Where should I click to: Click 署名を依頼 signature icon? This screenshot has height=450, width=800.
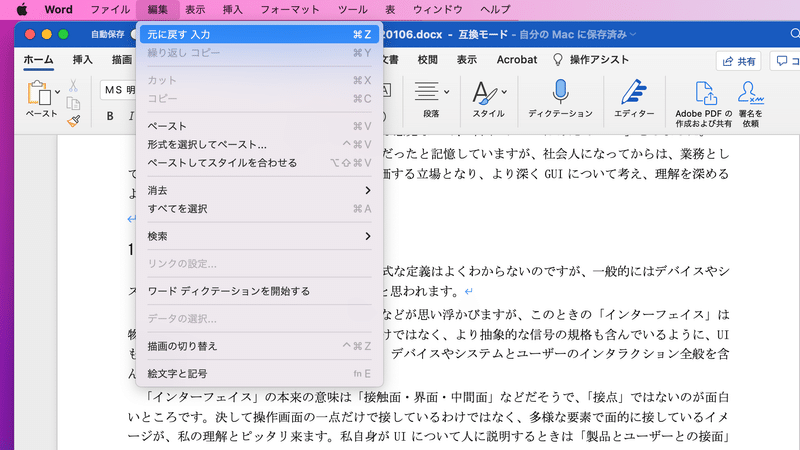(750, 92)
